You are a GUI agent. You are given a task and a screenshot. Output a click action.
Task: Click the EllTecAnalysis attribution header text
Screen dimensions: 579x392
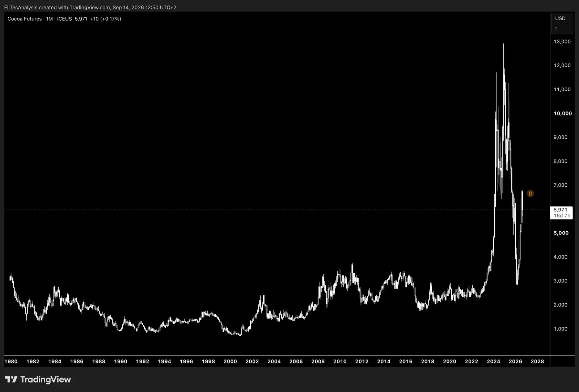pos(90,7)
